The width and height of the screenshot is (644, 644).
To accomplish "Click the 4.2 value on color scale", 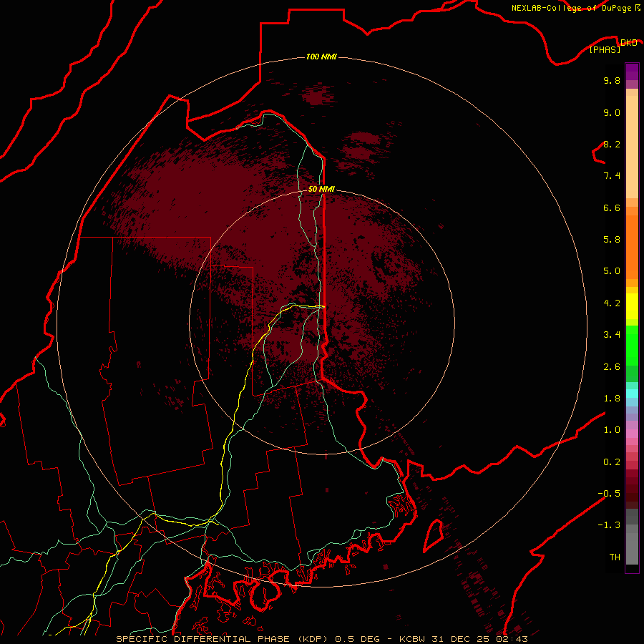I will coord(612,303).
